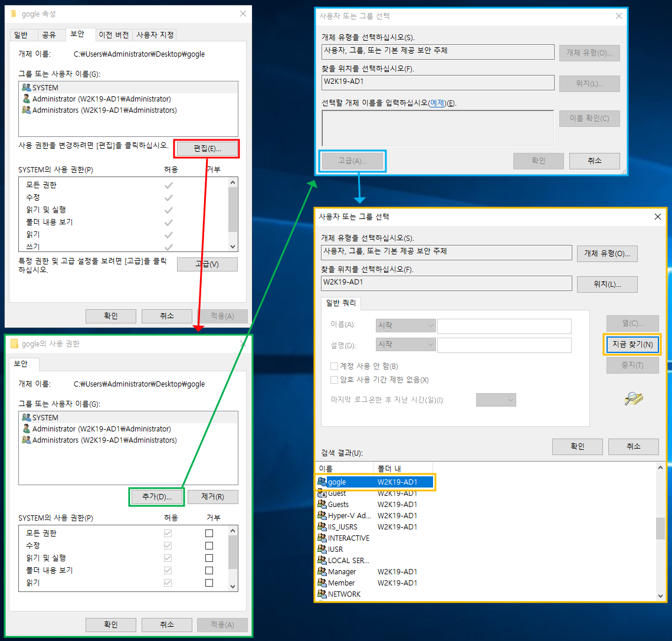Select the Guests group icon in search results

coord(322,504)
